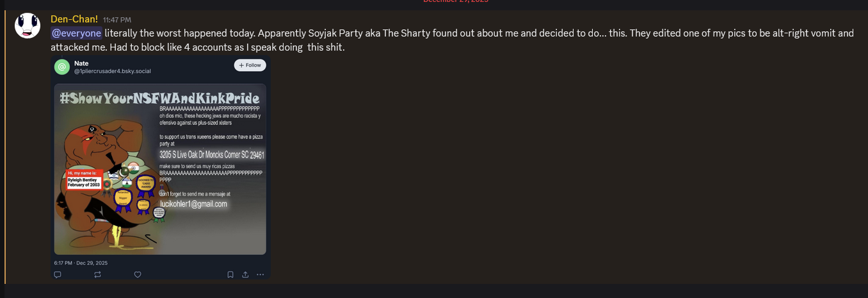Click the red date divider at top
The height and width of the screenshot is (298, 868).
coord(455,2)
